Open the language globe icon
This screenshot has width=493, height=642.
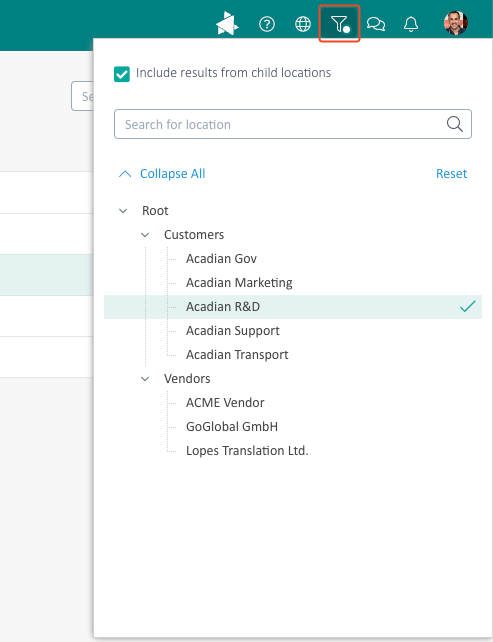click(303, 24)
